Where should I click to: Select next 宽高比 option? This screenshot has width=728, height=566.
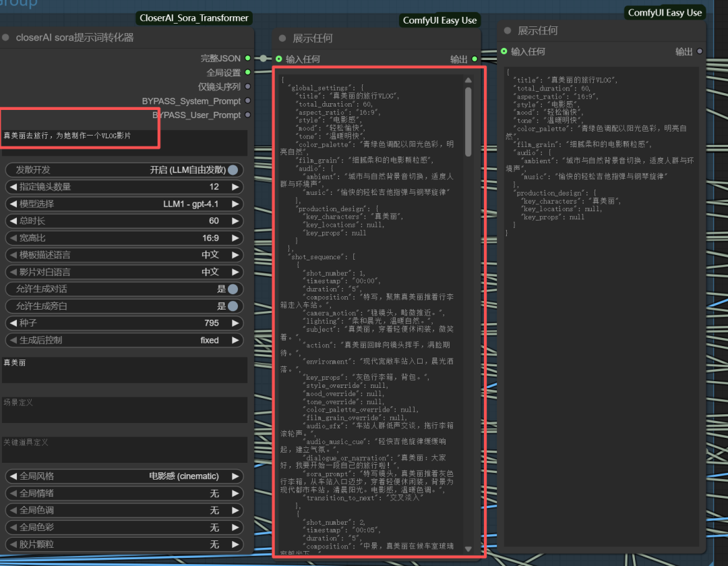235,238
